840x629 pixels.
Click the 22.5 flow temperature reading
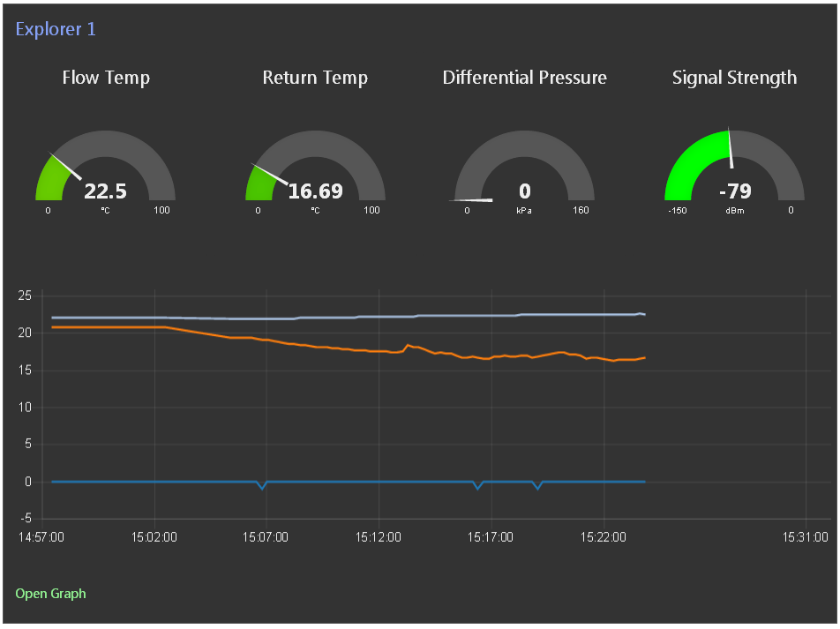click(x=106, y=191)
